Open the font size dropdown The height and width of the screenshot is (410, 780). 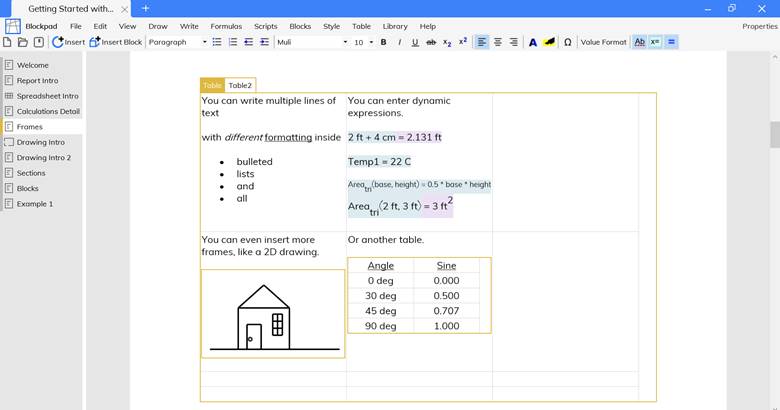[364, 42]
